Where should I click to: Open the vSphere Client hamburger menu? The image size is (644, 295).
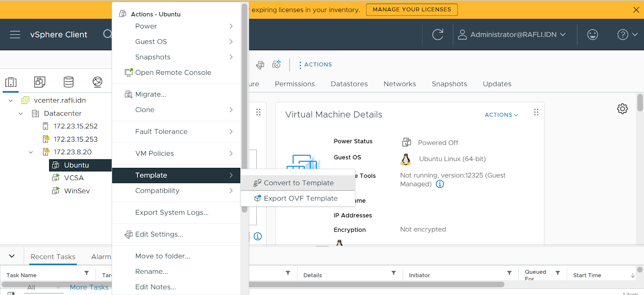point(15,35)
